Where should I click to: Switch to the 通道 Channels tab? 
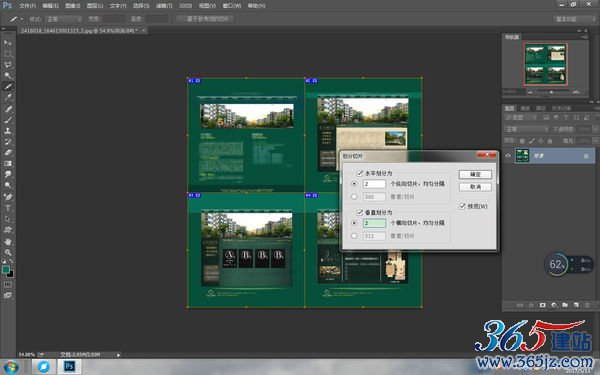525,108
